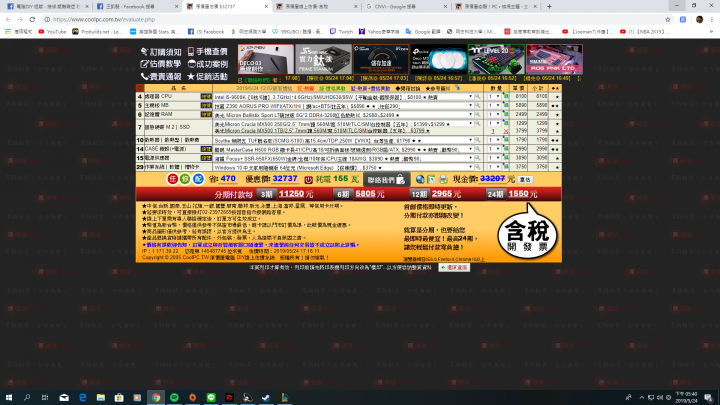Click the red power consumption icon
720x405 pixels.
[309, 180]
